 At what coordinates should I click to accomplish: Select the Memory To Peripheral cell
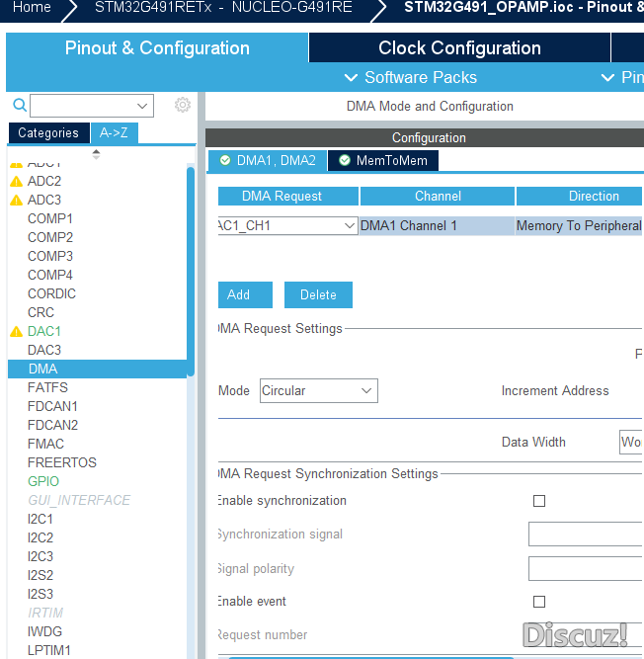(579, 225)
